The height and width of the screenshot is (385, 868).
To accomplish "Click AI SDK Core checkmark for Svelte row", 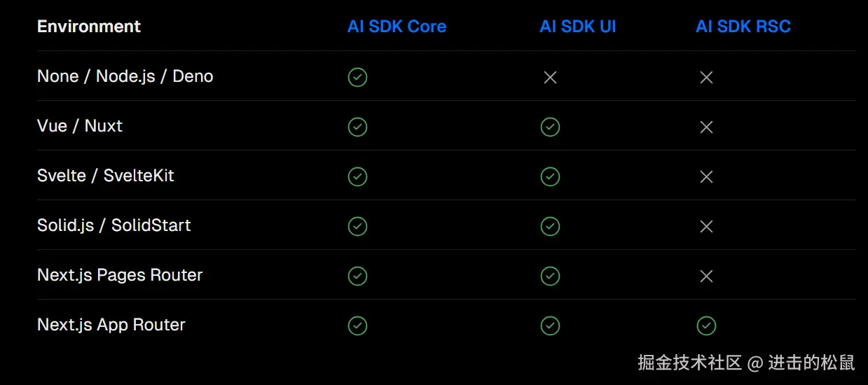I will [x=357, y=176].
